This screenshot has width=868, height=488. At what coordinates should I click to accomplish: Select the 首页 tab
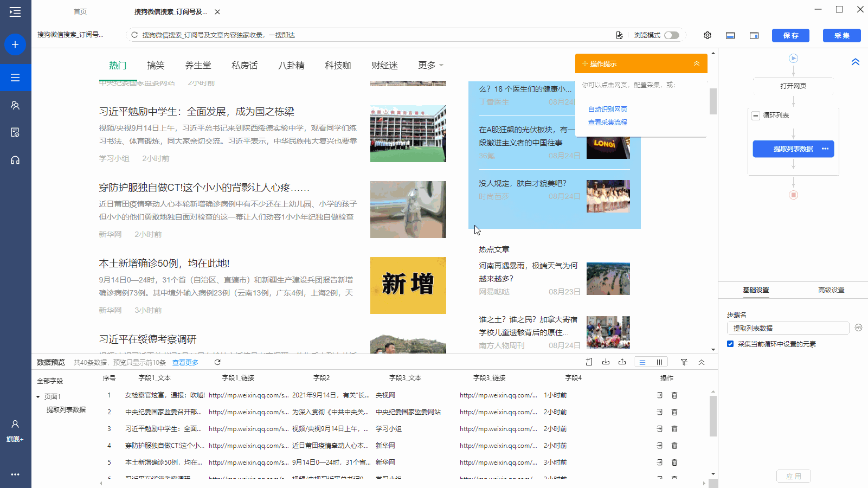pos(80,11)
